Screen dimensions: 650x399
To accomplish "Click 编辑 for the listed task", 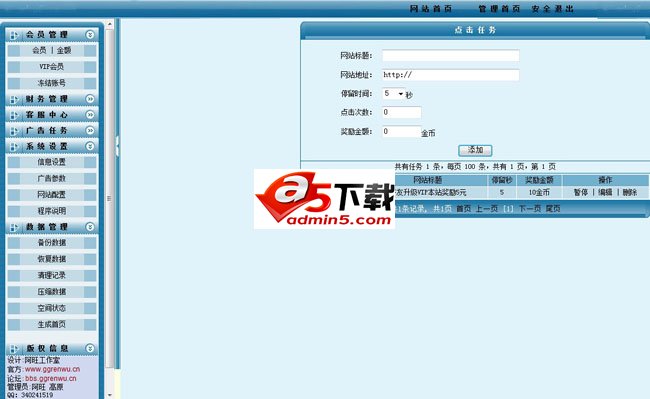I will point(605,192).
